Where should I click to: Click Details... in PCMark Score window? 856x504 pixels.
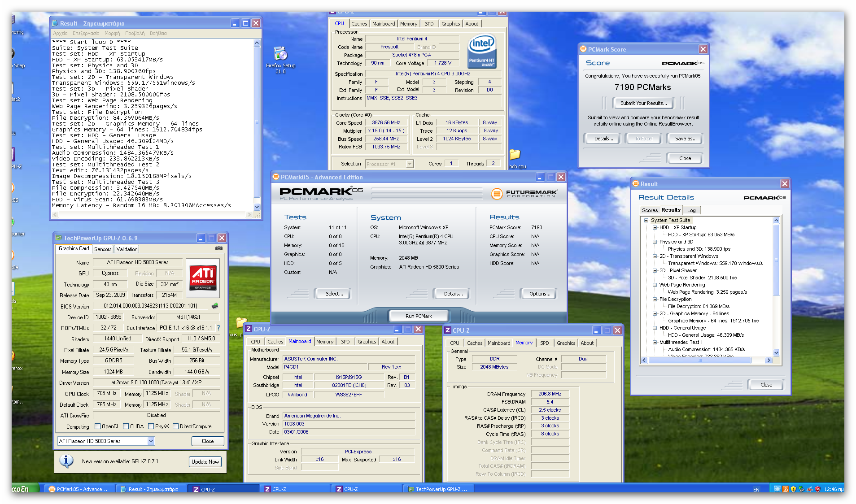coord(603,139)
